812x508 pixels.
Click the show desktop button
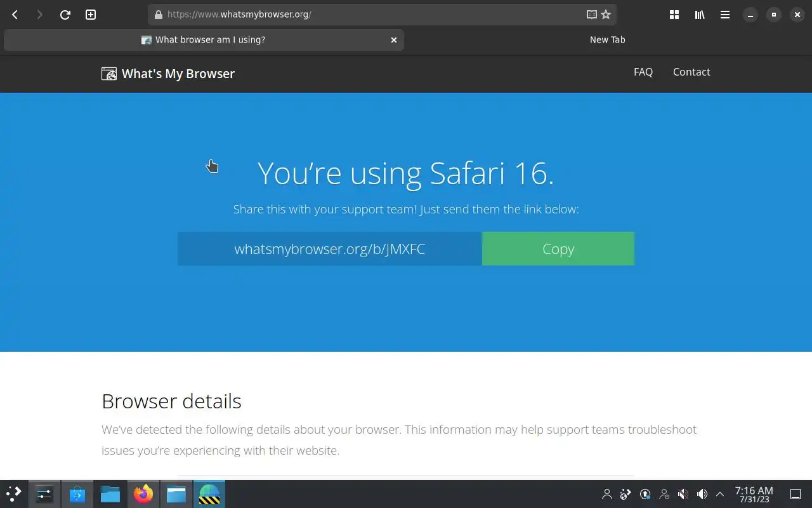[x=796, y=494]
